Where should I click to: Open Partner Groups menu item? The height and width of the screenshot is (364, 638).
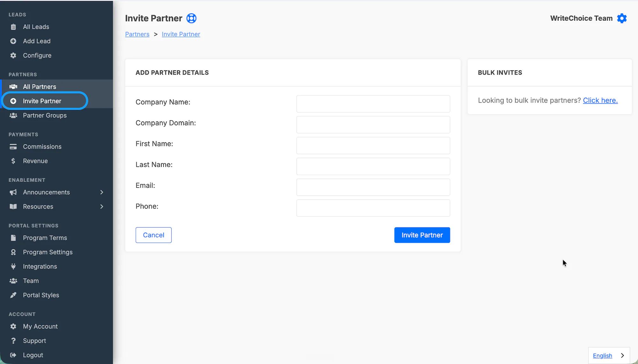45,115
